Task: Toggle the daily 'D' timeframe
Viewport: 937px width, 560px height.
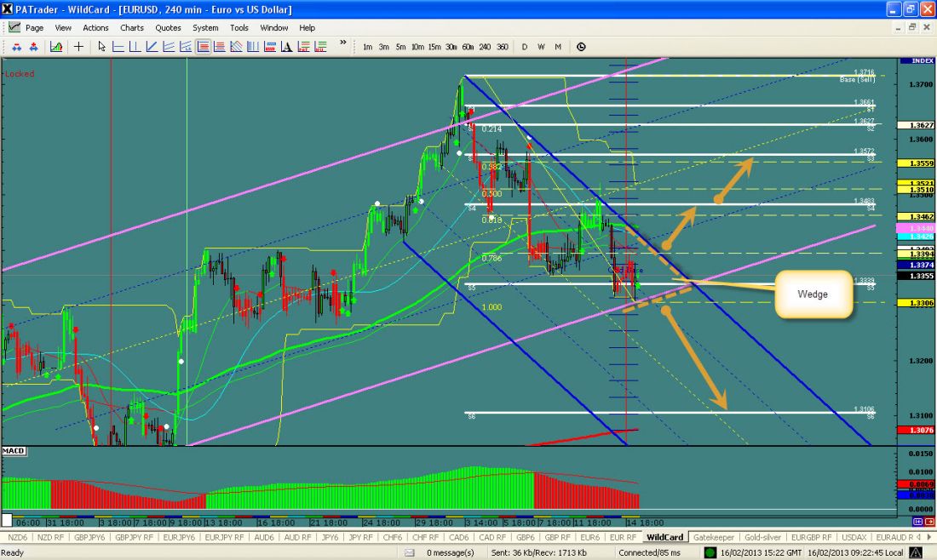Action: [525, 47]
